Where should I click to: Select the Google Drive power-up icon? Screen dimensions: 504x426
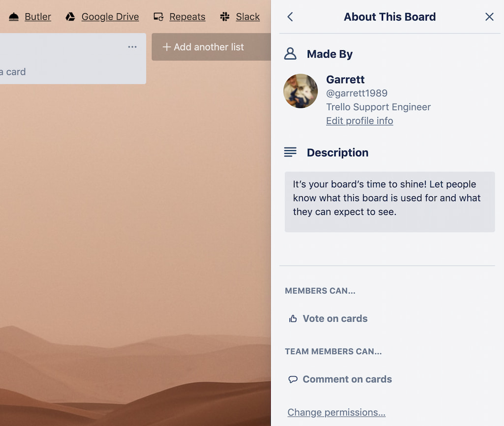(x=70, y=16)
